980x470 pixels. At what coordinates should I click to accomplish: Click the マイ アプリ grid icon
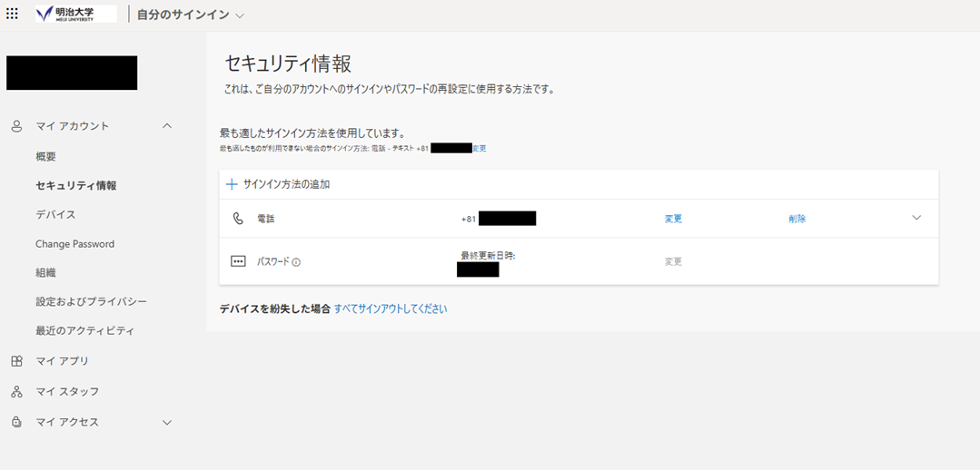pyautogui.click(x=16, y=361)
